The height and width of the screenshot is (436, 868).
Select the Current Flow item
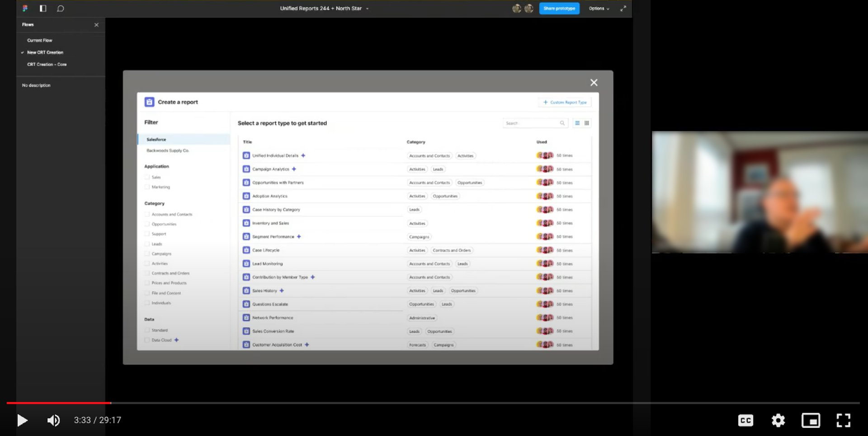[40, 40]
